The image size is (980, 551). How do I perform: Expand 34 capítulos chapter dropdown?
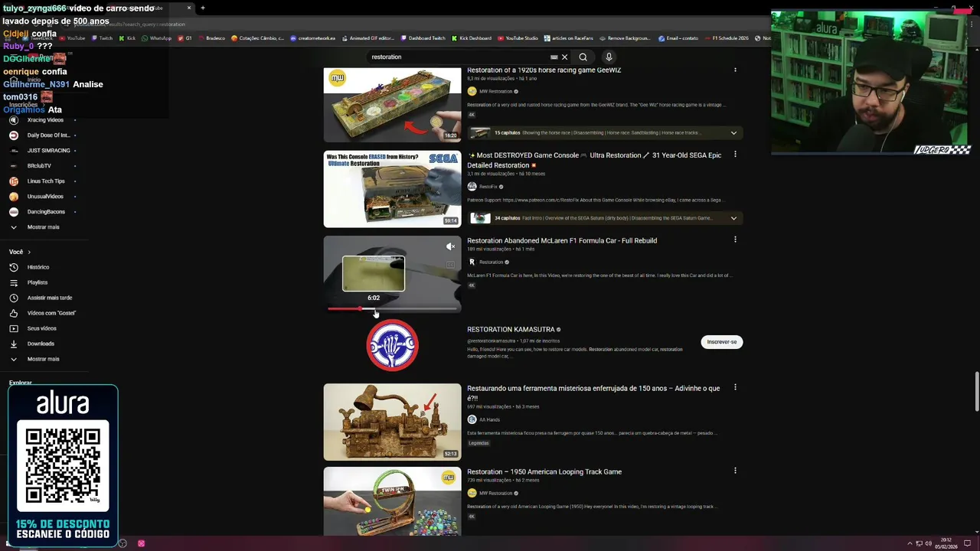(x=733, y=218)
